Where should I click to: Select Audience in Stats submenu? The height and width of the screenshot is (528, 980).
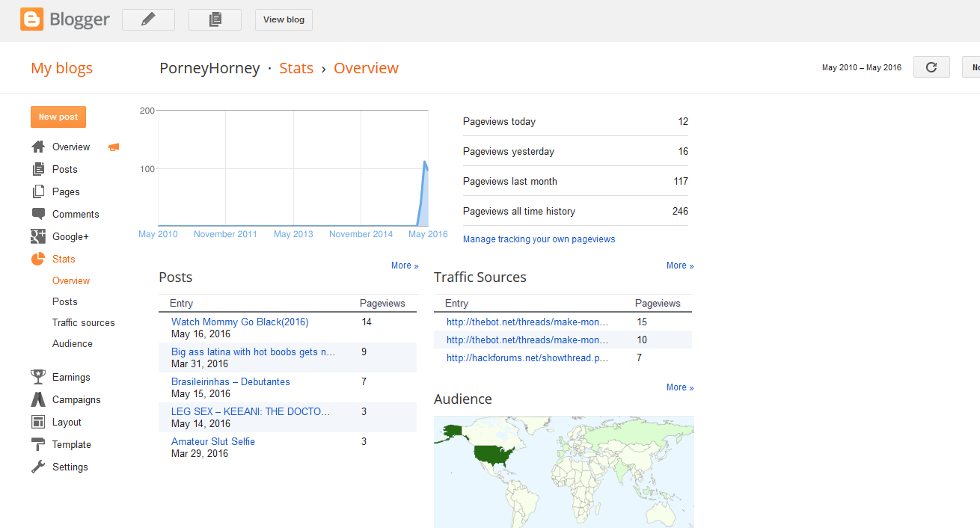pyautogui.click(x=73, y=343)
